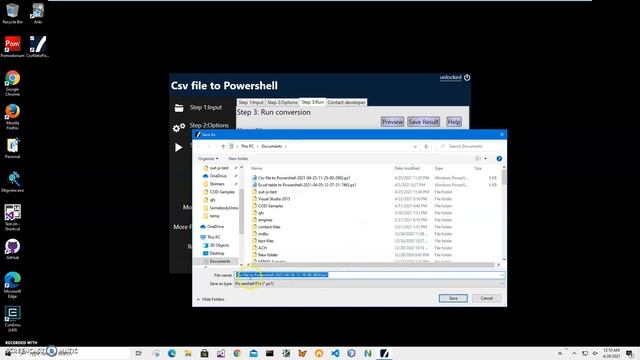640x360 pixels.
Task: Click the New folder button
Action: 238,158
